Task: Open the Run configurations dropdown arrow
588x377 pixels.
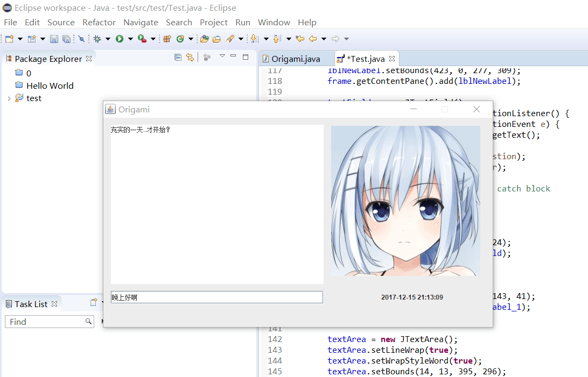Action: [130, 39]
